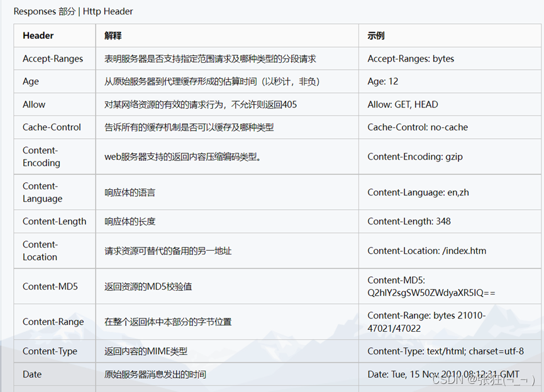
Task: Click the 'Content-Range: bytes 21010-47021/47022' example
Action: pos(426,322)
